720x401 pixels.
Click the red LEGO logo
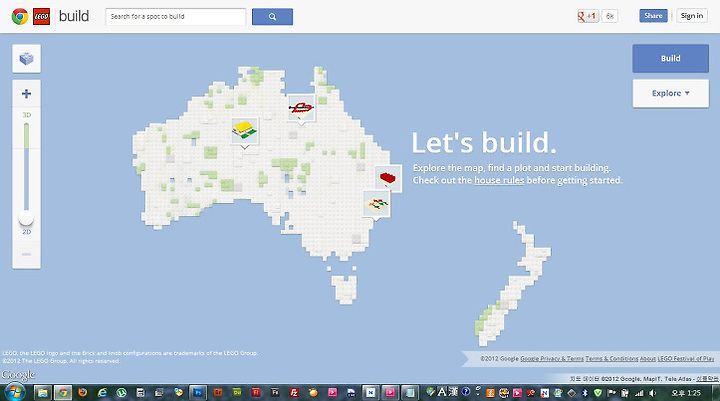pos(41,17)
